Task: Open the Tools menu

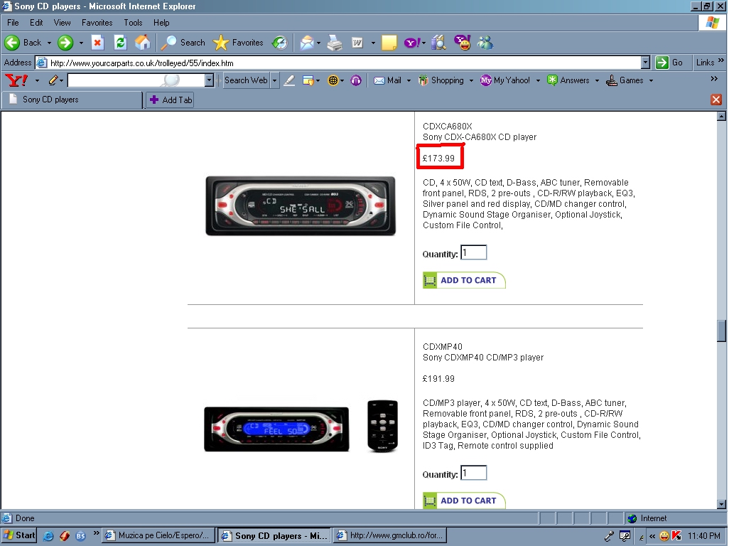Action: tap(133, 23)
